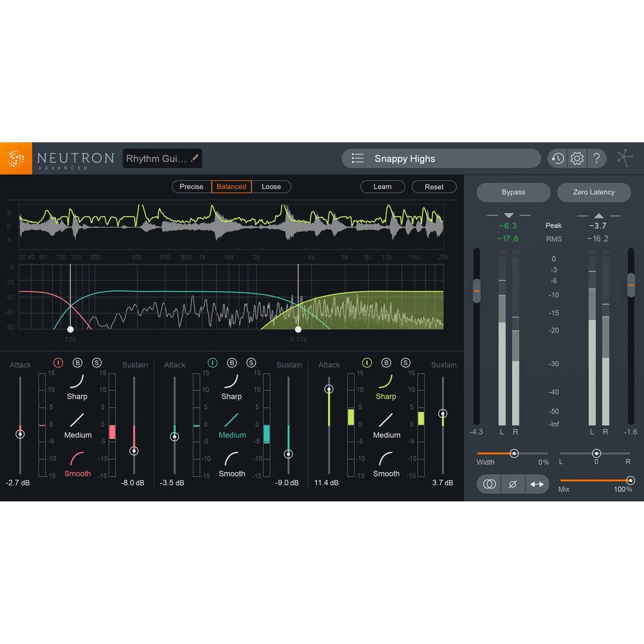Enable Zero Latency mode
Image resolution: width=644 pixels, height=644 pixels.
pos(594,192)
